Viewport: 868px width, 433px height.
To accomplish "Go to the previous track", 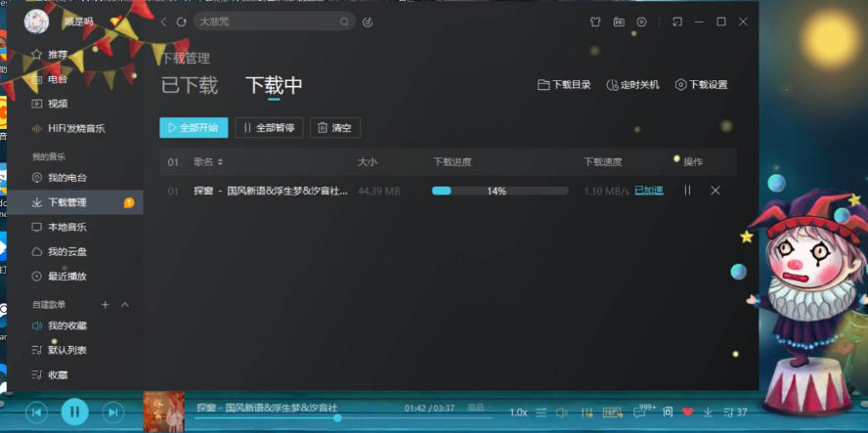I will coord(36,412).
